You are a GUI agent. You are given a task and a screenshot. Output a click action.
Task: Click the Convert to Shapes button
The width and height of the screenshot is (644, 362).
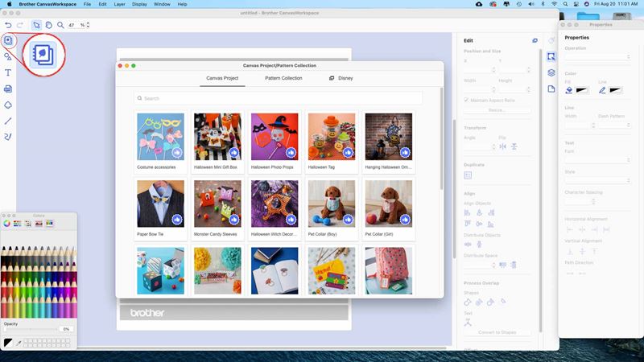point(497,332)
